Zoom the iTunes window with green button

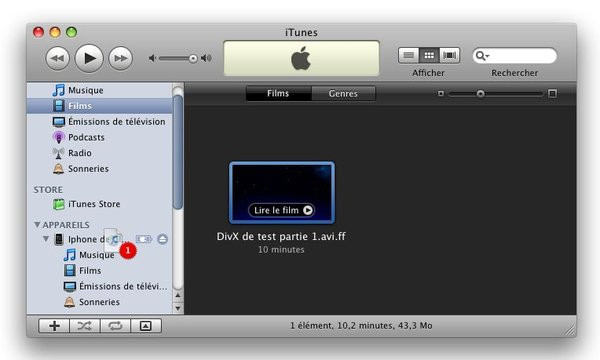(72, 32)
